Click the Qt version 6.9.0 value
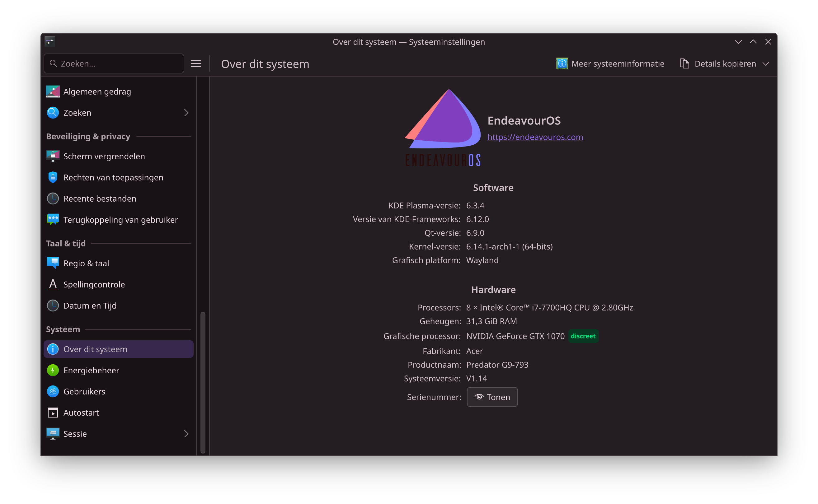Image resolution: width=818 pixels, height=504 pixels. pos(475,233)
